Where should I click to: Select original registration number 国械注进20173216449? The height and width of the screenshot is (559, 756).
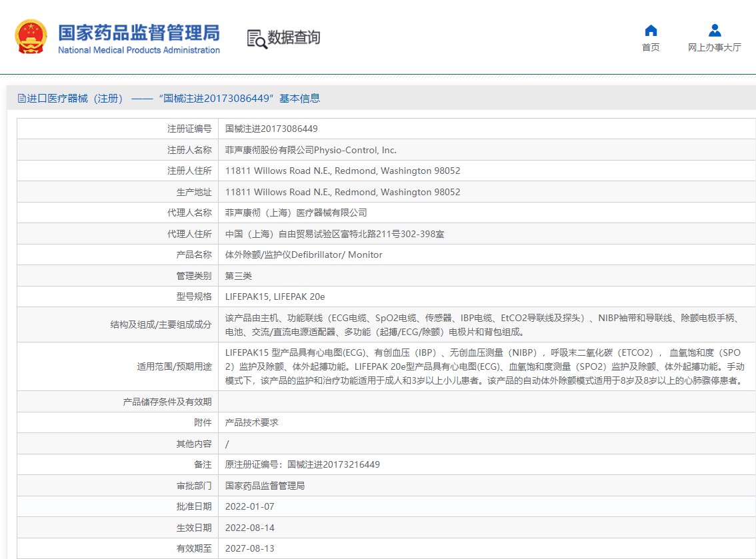tap(333, 464)
